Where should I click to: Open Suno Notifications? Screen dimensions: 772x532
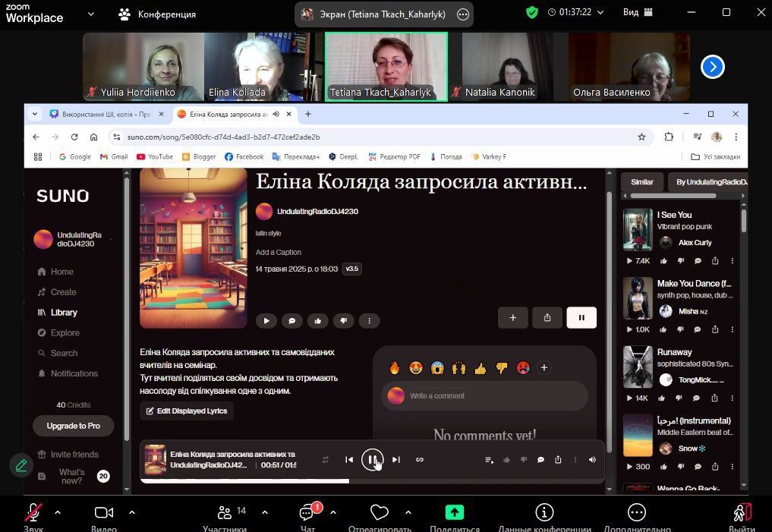coord(68,373)
